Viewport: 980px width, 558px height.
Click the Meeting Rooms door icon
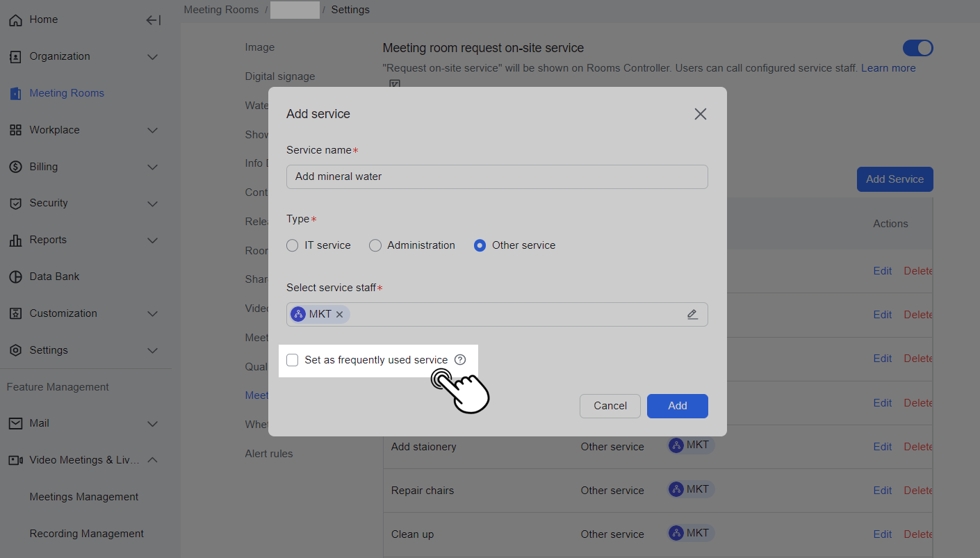point(15,94)
